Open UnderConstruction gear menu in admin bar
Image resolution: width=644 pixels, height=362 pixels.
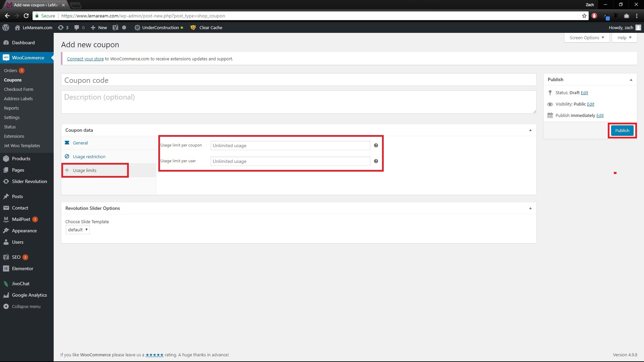tap(159, 27)
